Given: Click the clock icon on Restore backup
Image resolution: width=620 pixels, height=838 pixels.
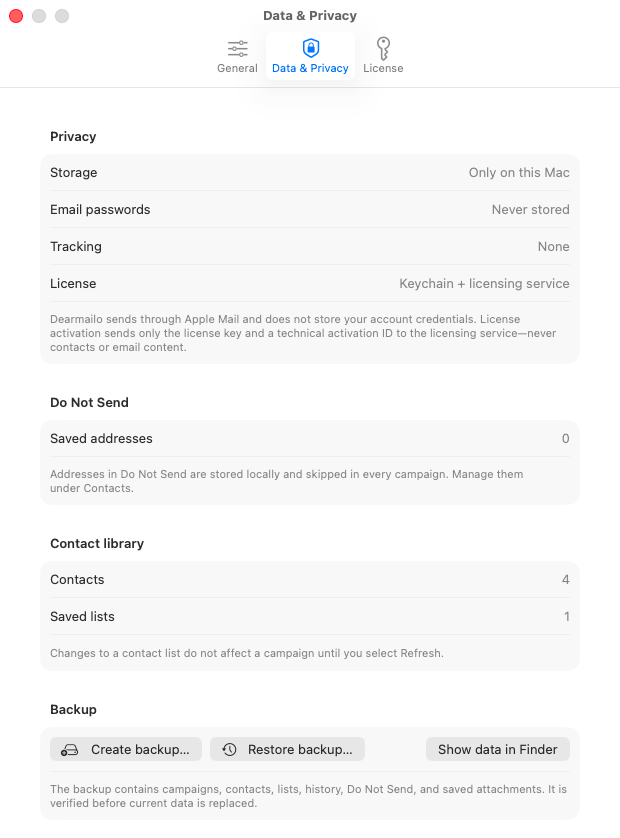Looking at the screenshot, I should (229, 750).
